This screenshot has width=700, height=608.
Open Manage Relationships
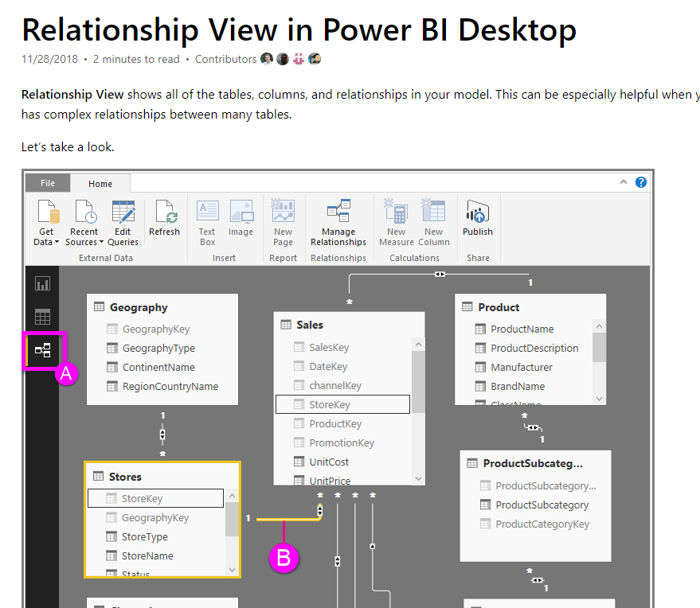338,223
